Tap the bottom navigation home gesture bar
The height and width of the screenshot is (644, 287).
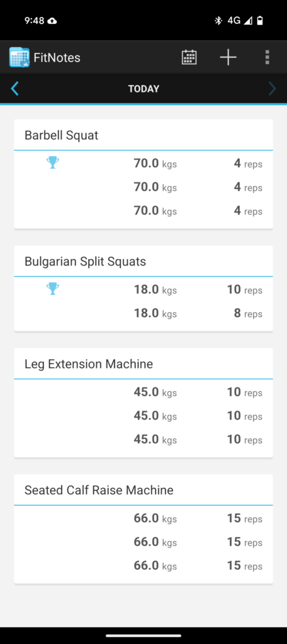click(143, 636)
